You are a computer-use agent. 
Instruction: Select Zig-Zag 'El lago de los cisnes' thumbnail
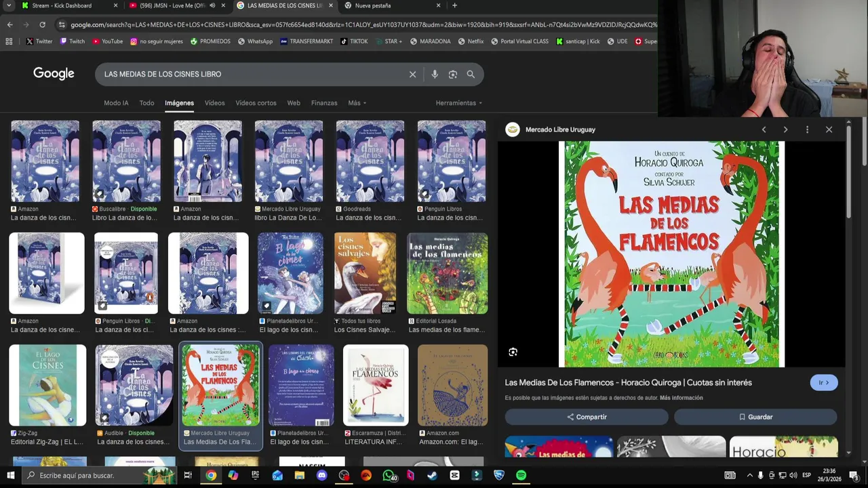point(47,385)
